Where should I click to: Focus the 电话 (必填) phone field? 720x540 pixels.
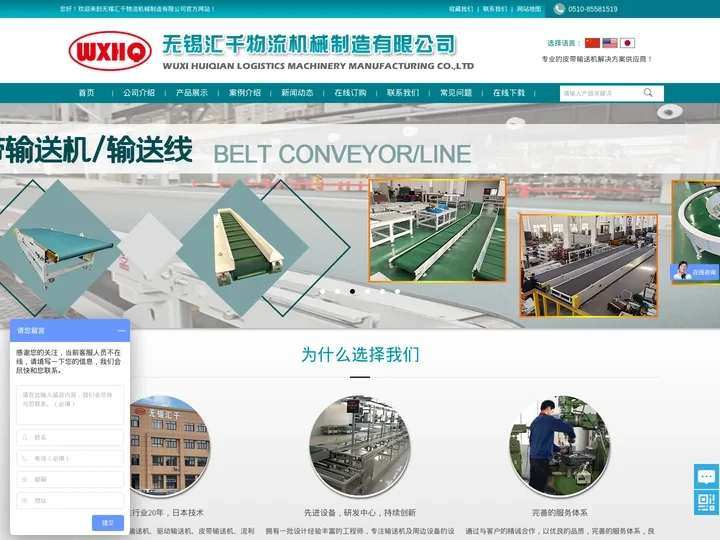(x=70, y=458)
